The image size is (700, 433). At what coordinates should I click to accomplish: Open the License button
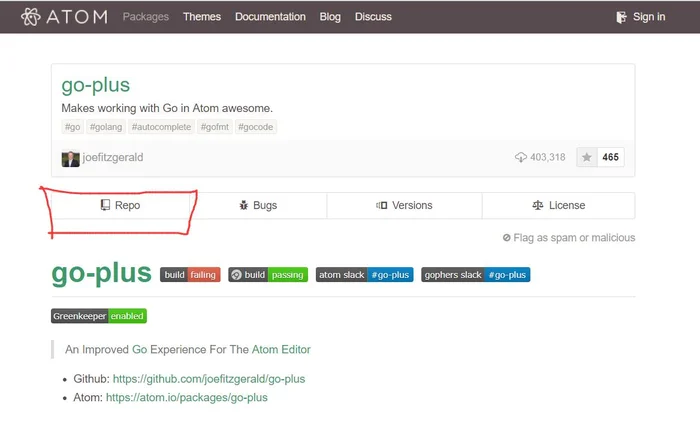558,205
